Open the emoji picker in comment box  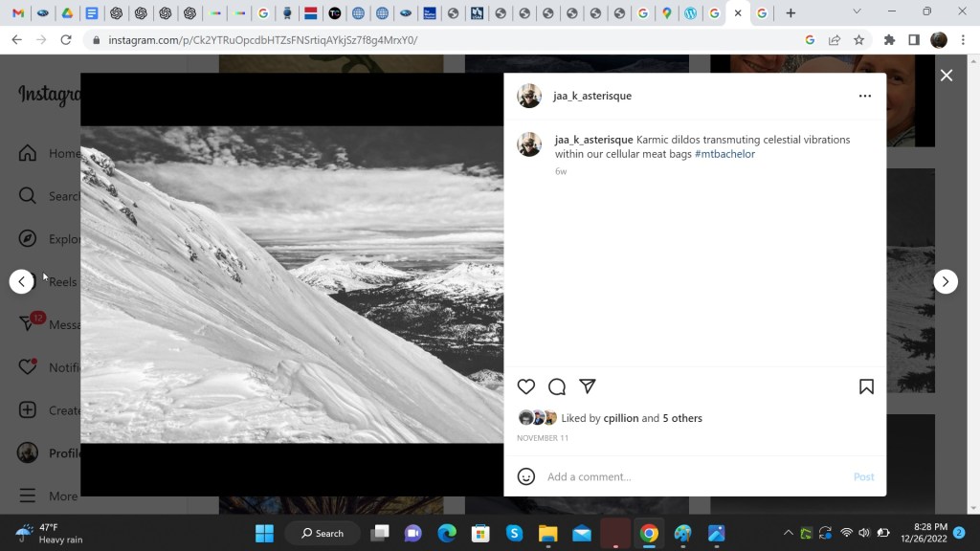(526, 476)
